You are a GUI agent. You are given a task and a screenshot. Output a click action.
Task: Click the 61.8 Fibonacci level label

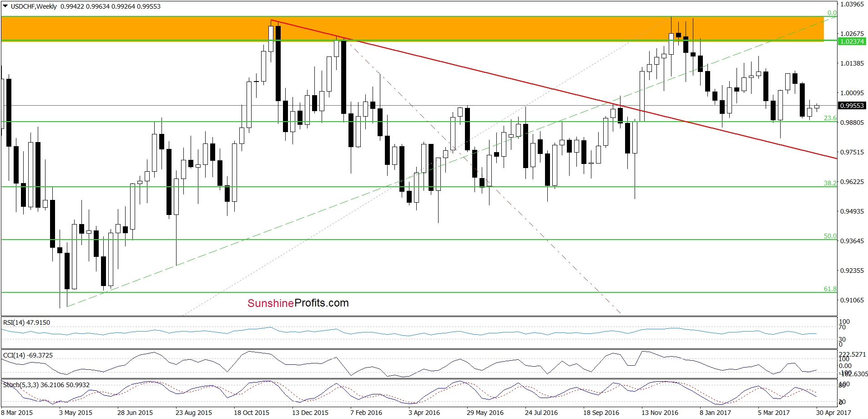pyautogui.click(x=830, y=289)
